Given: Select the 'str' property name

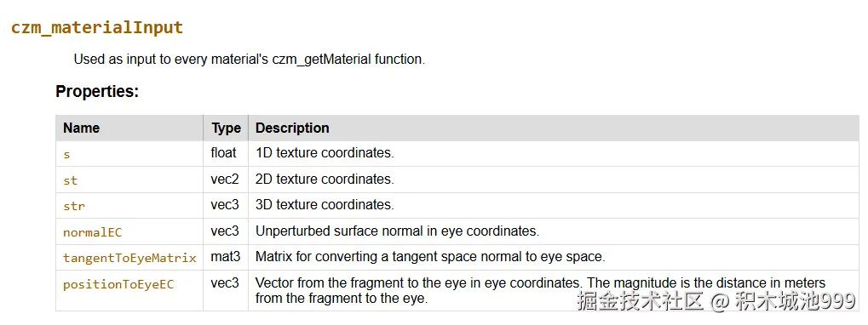Looking at the screenshot, I should point(73,206).
